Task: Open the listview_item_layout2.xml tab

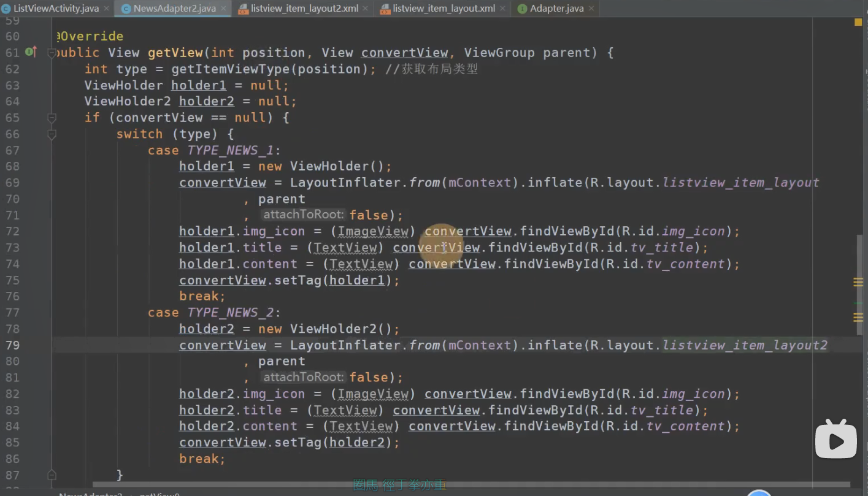Action: 304,9
